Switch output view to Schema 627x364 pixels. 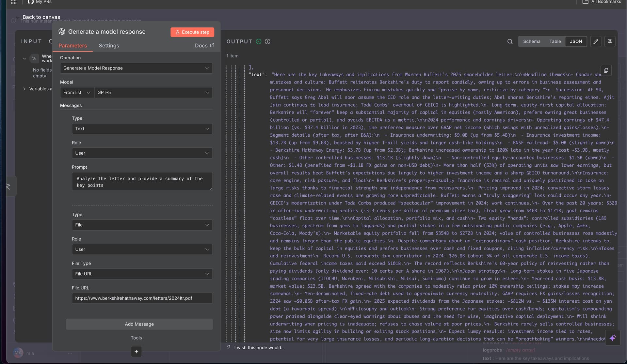(x=532, y=41)
